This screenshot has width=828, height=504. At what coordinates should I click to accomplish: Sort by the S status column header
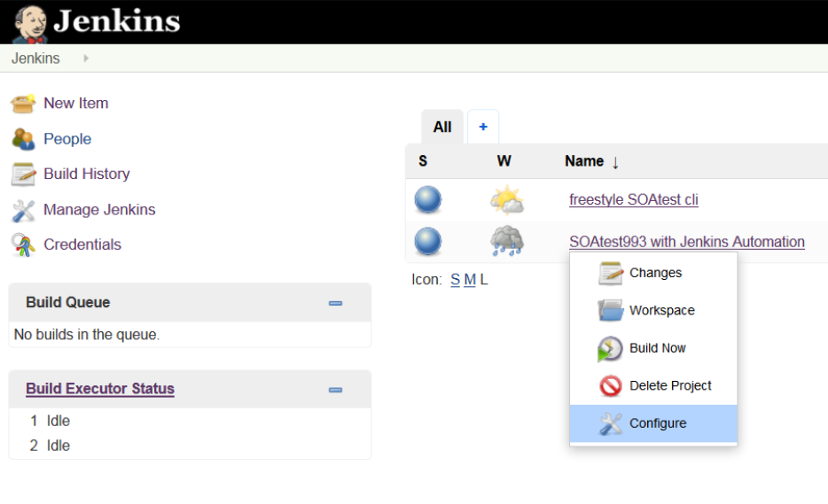tap(423, 161)
